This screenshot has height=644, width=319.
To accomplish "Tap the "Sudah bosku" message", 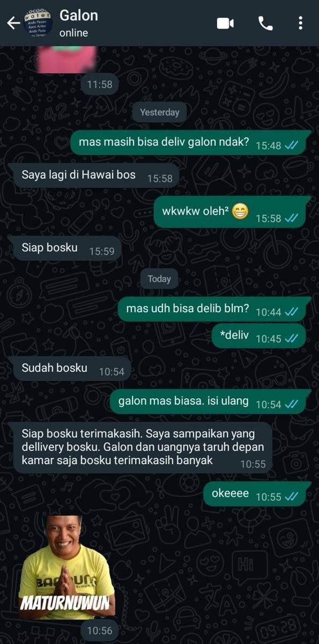I will pyautogui.click(x=71, y=369).
